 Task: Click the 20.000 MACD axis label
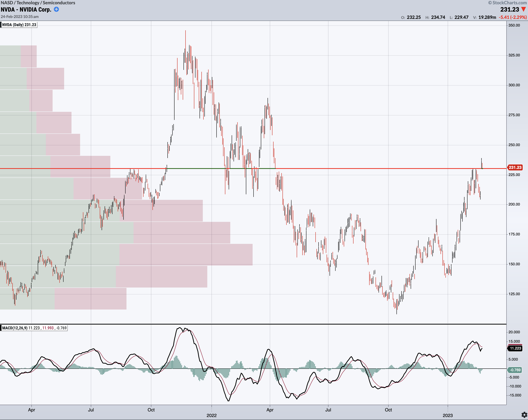pos(514,332)
